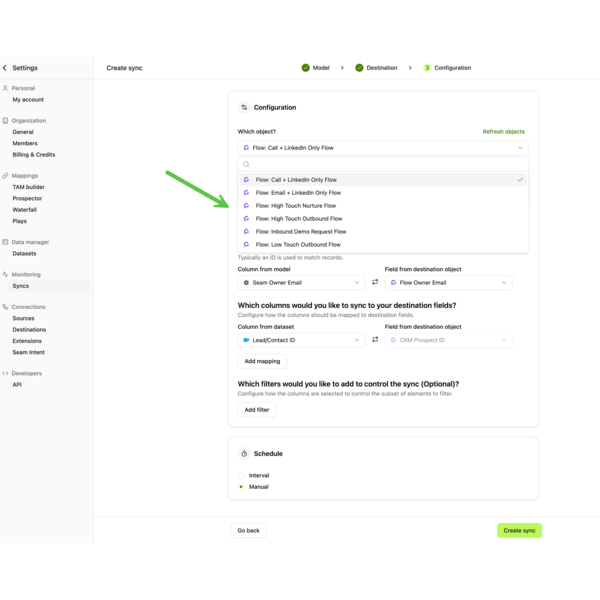Pick Flow: Low Touch Outbound Flow option

click(298, 245)
